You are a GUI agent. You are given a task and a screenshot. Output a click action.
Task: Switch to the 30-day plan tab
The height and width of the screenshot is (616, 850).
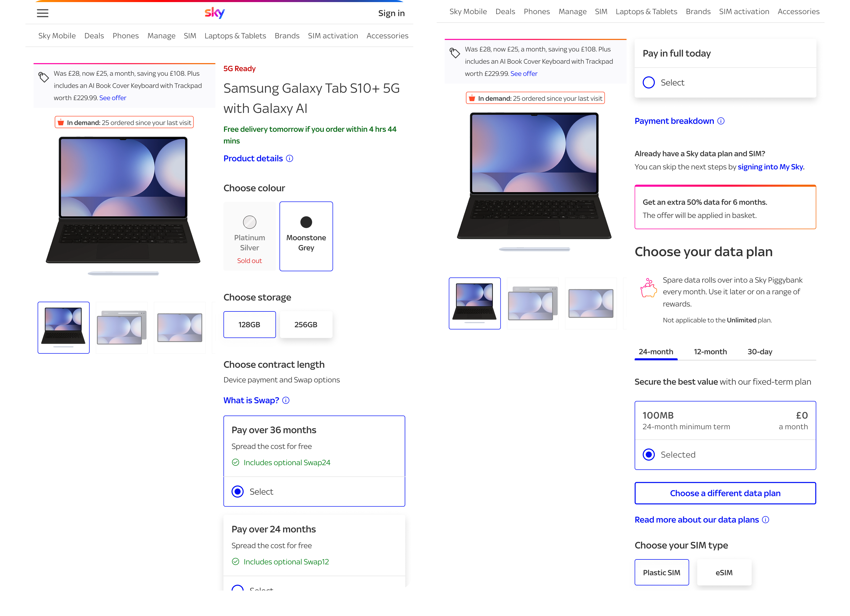pyautogui.click(x=760, y=352)
